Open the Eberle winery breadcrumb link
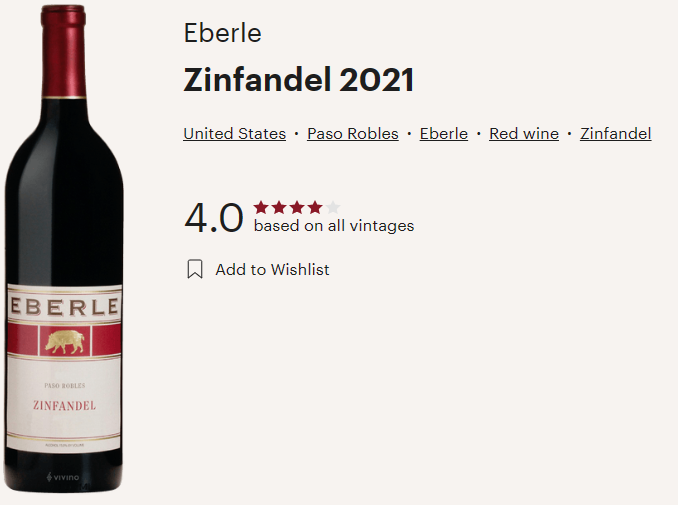The width and height of the screenshot is (678, 505). (444, 134)
